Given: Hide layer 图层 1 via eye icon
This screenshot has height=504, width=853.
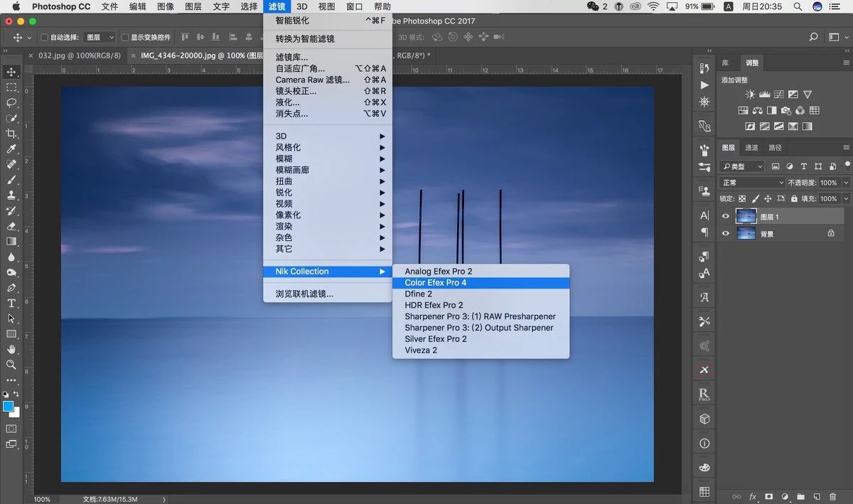Looking at the screenshot, I should pos(726,217).
